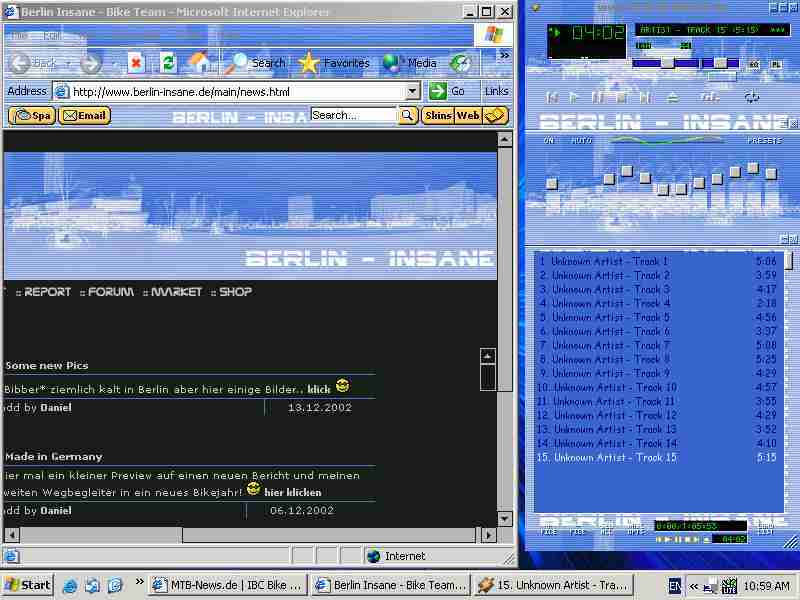Click the address bar URL field
800x600 pixels.
238,92
